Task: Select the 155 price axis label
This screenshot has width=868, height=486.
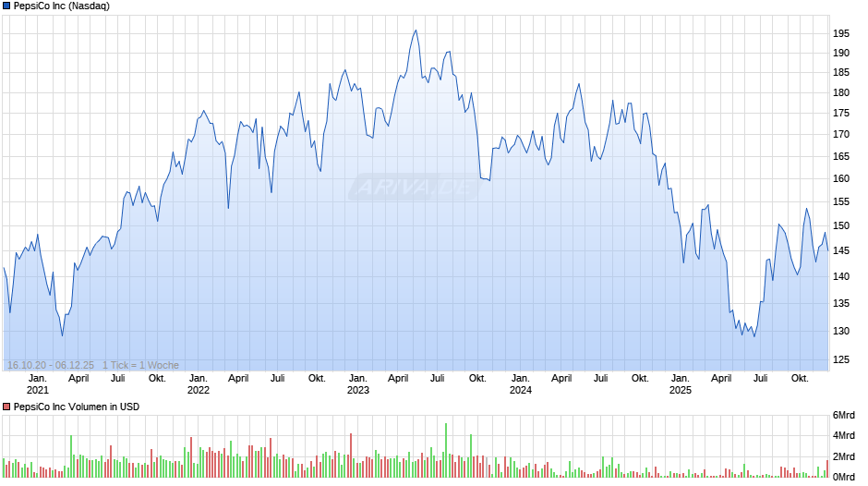Action: click(x=841, y=202)
